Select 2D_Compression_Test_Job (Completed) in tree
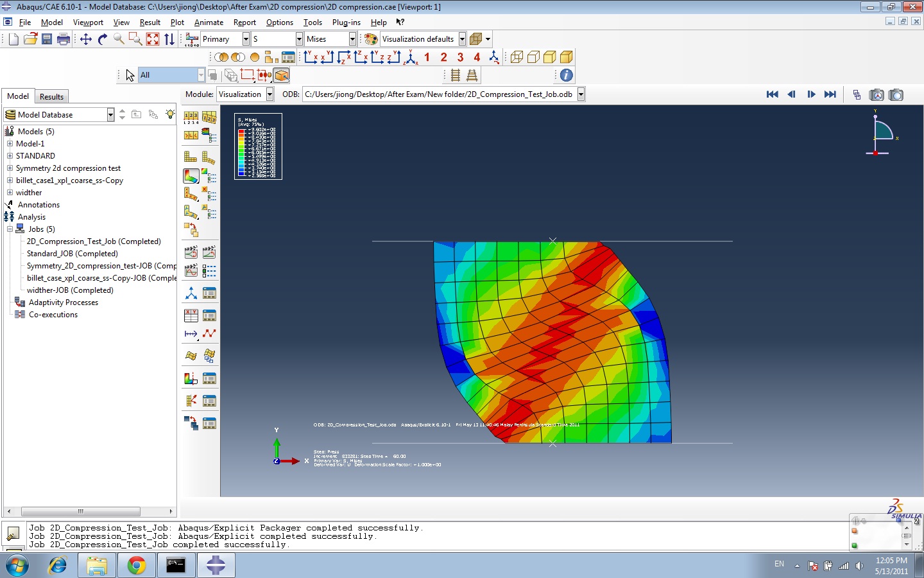 pos(94,241)
